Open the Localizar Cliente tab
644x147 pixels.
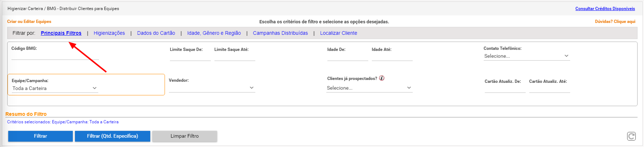click(x=338, y=33)
